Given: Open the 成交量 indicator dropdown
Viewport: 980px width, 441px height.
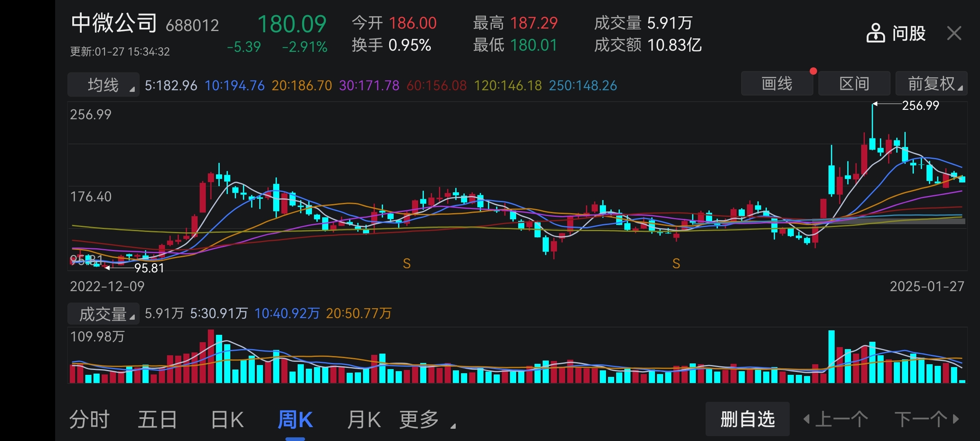Looking at the screenshot, I should point(103,314).
